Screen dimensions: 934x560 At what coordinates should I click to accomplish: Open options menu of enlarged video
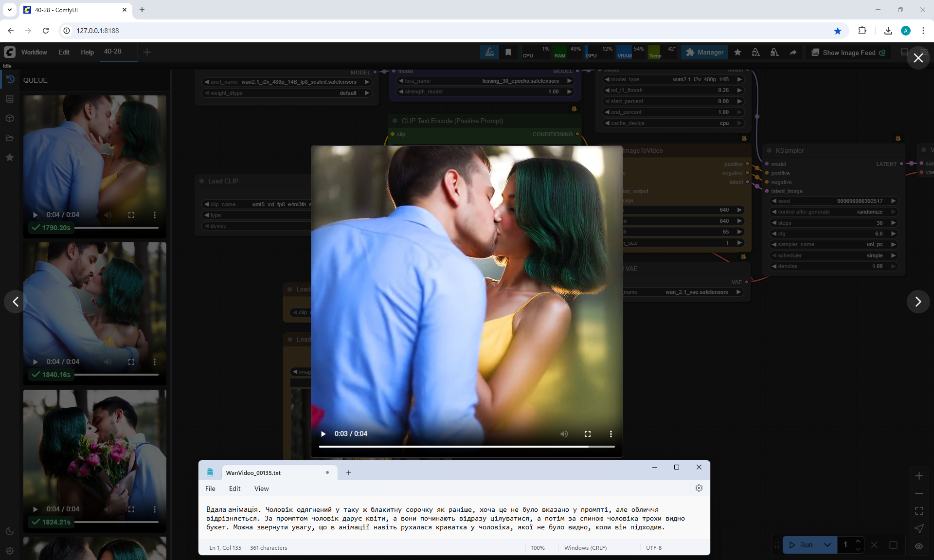(x=611, y=434)
